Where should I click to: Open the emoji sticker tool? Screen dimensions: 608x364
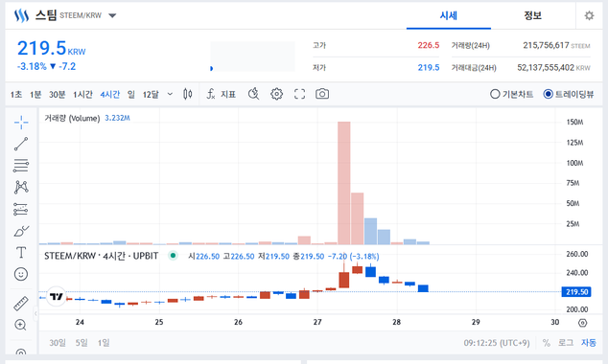tap(21, 274)
